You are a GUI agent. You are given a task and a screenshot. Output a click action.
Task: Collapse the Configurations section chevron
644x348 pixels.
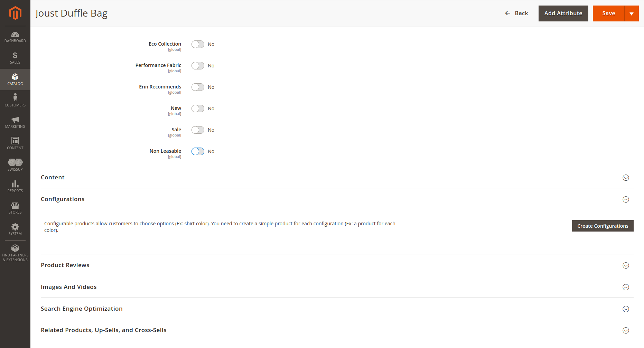tap(626, 199)
